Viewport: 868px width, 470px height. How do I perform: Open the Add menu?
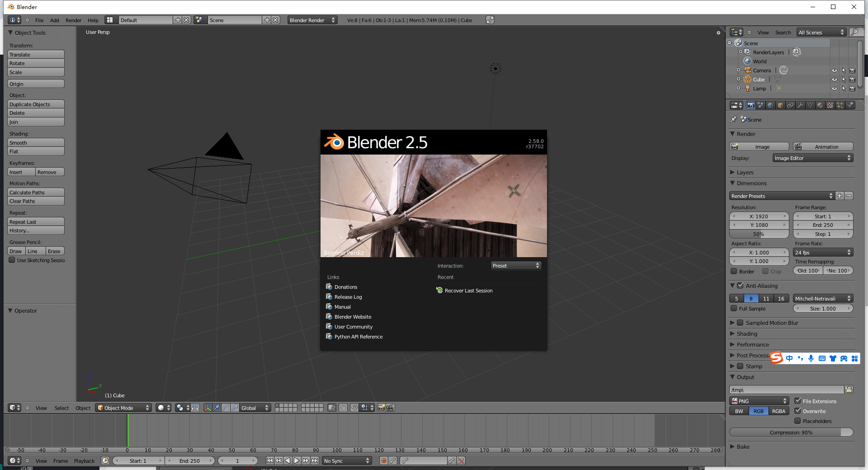[x=54, y=20]
